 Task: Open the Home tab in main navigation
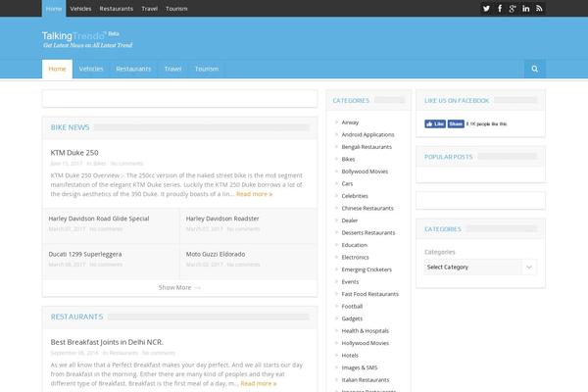coord(57,69)
